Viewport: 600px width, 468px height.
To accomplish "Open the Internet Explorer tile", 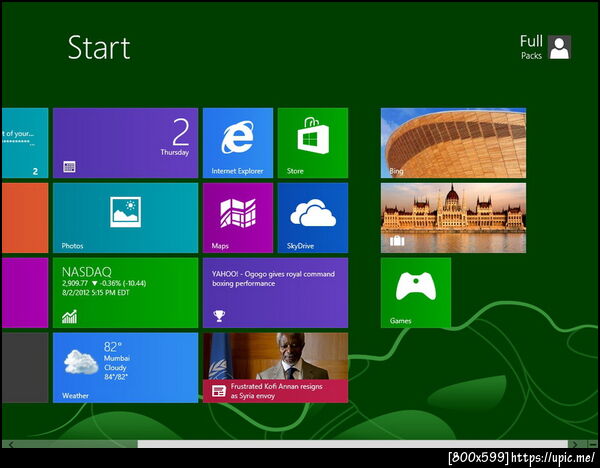I will pos(238,143).
